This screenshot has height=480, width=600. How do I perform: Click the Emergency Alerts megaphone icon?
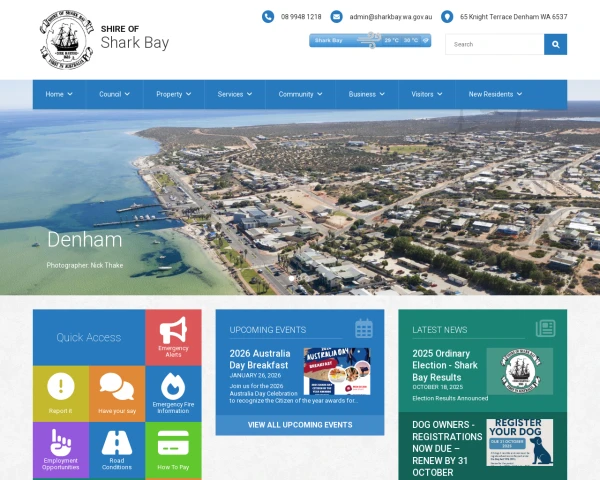pyautogui.click(x=173, y=329)
